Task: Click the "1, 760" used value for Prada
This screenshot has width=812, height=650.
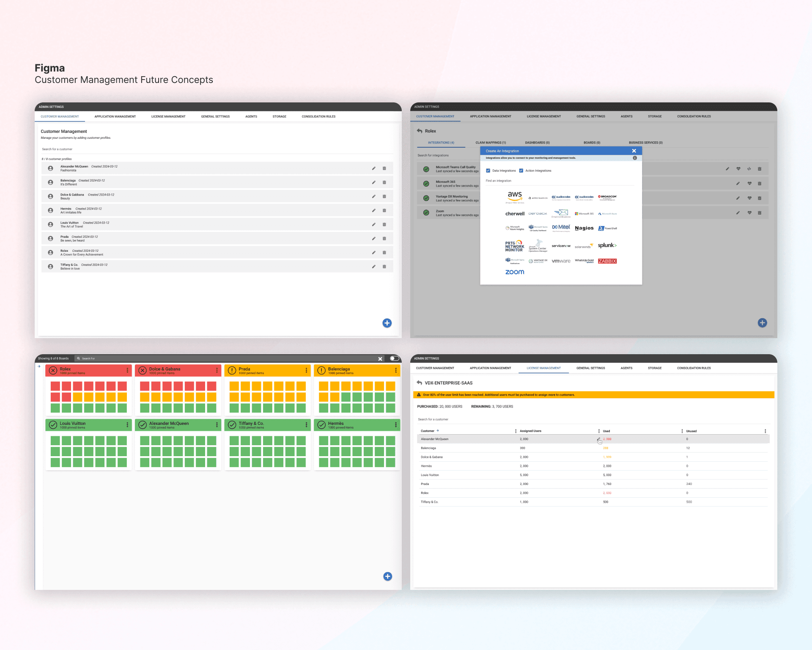Action: point(607,484)
